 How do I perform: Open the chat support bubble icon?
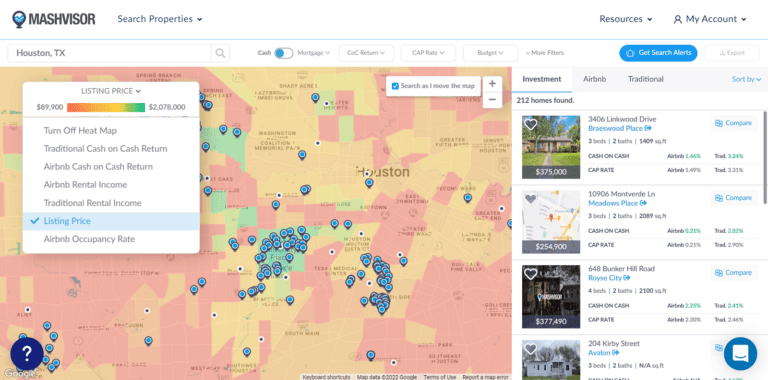pos(740,353)
